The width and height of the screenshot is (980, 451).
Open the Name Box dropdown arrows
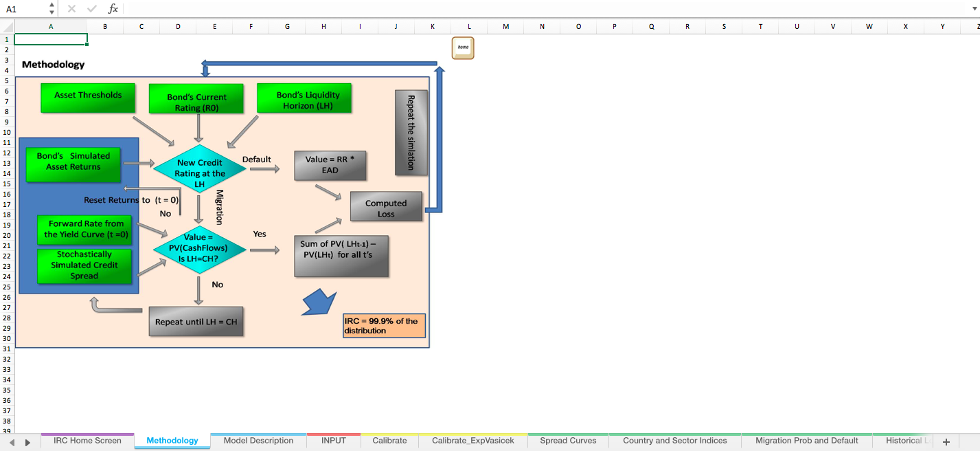click(52, 9)
